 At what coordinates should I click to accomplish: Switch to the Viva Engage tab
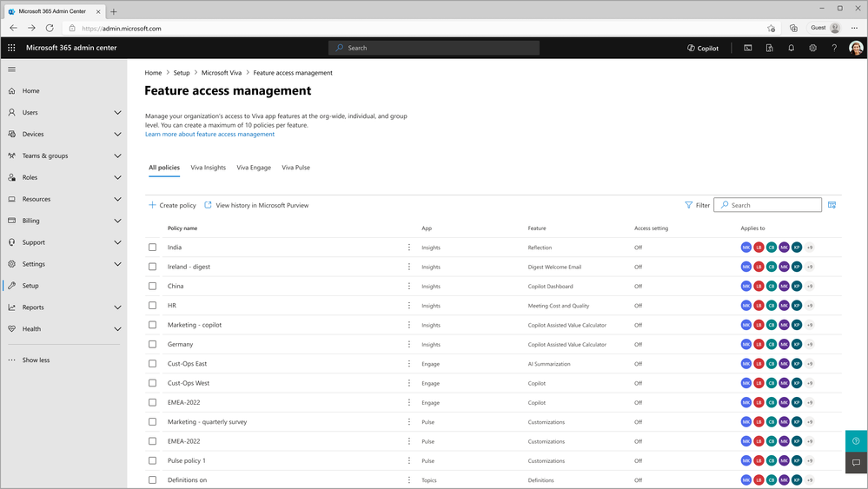click(254, 168)
